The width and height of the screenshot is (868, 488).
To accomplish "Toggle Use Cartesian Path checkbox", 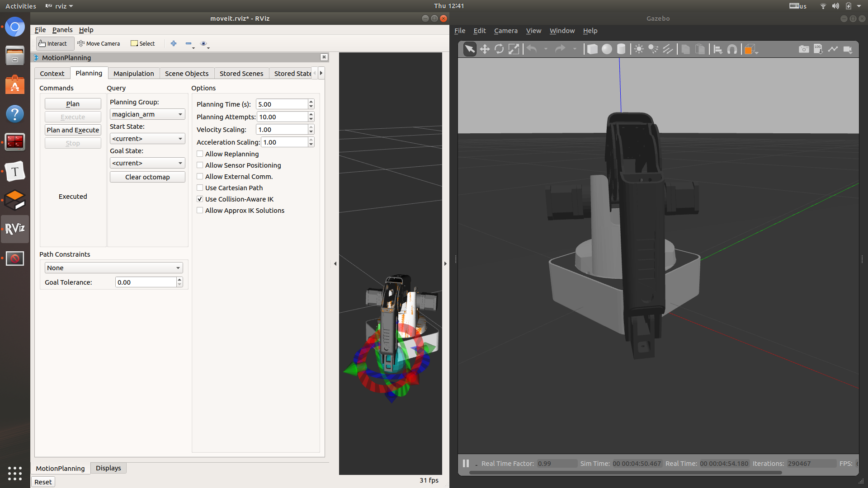I will click(200, 188).
